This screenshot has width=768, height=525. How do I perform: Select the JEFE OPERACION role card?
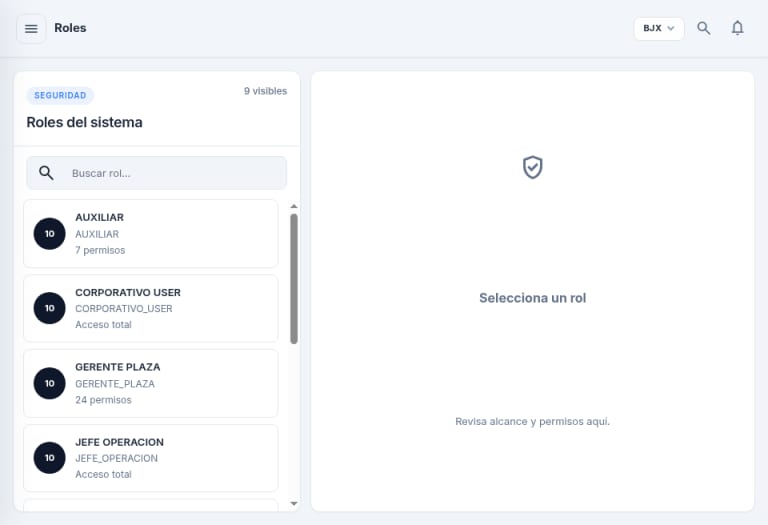pyautogui.click(x=150, y=458)
